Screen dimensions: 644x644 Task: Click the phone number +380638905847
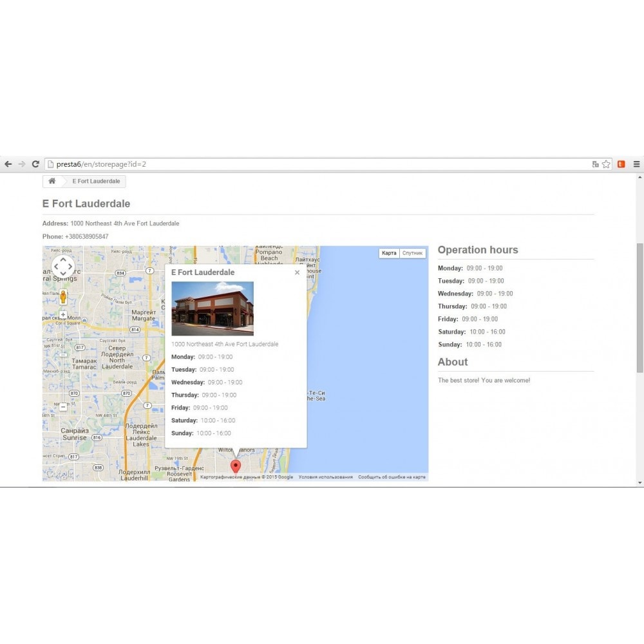87,236
